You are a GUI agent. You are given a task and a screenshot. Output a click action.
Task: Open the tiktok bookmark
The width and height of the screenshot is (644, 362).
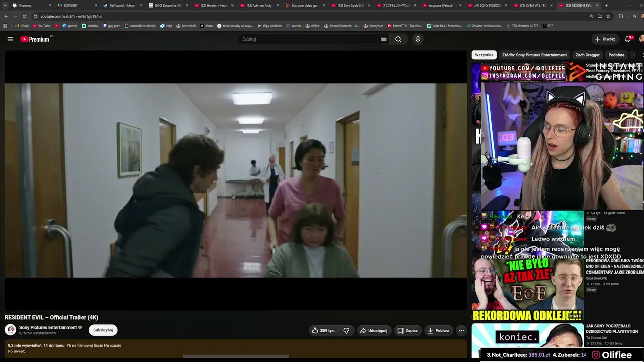pos(207,26)
